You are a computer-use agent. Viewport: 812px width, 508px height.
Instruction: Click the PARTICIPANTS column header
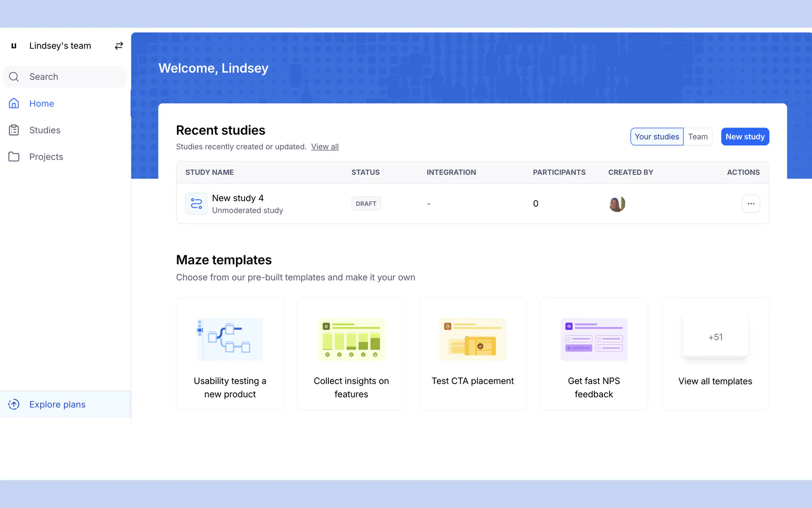pyautogui.click(x=559, y=172)
